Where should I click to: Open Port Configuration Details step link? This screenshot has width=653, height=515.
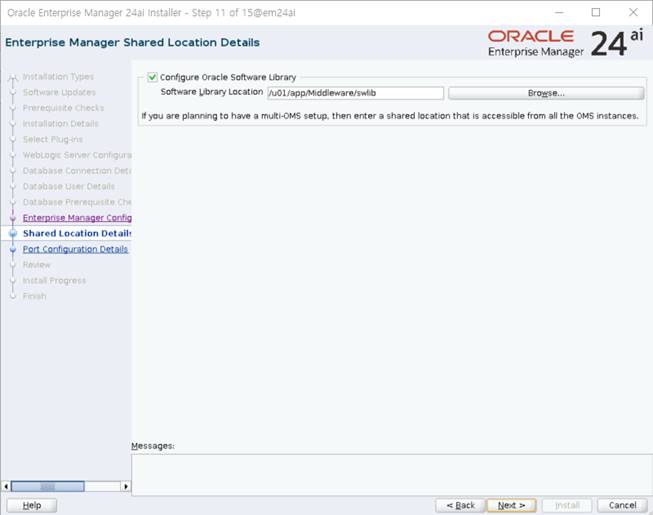pyautogui.click(x=75, y=249)
